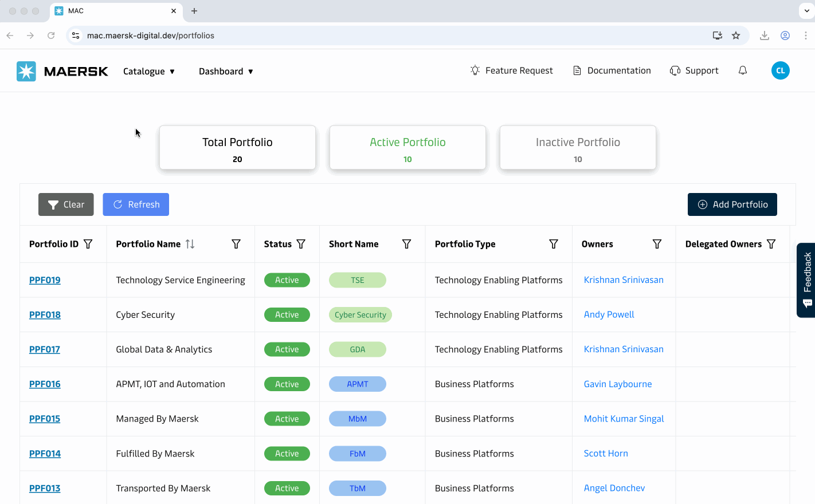Open owner Scott Horn
Viewport: 815px width, 504px height.
(606, 454)
